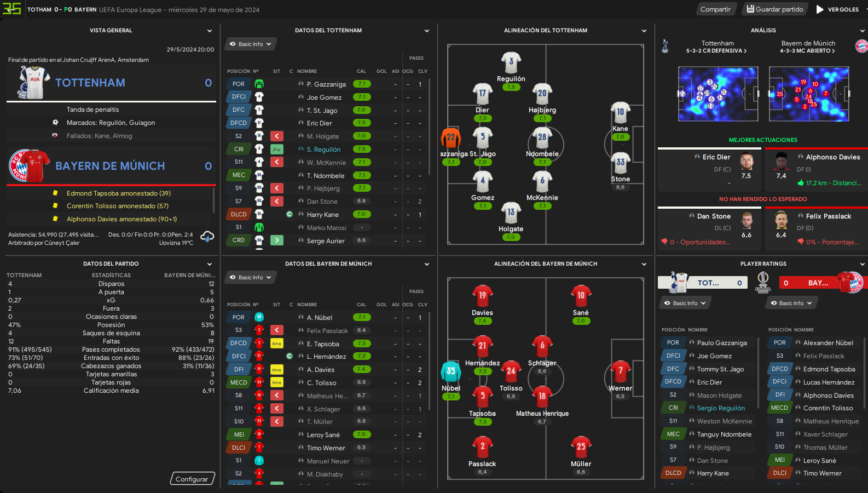Click E. Tapsoba's yellow card icon
This screenshot has height=493, width=868.
pyautogui.click(x=276, y=343)
